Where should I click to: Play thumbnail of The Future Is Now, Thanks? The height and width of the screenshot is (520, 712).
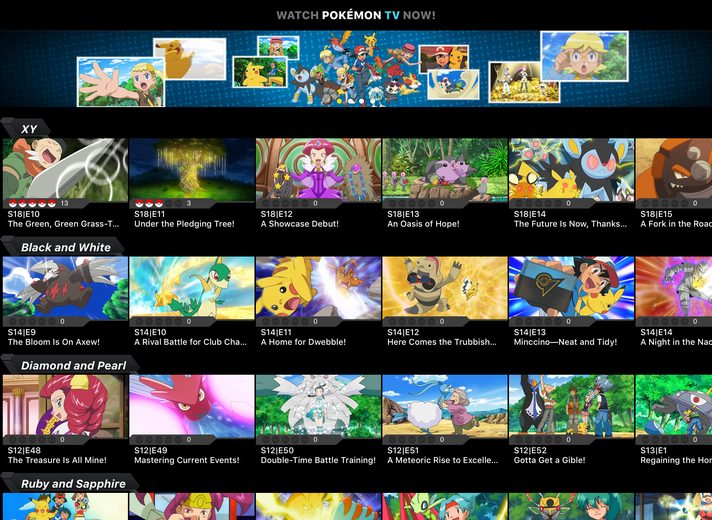pos(571,170)
